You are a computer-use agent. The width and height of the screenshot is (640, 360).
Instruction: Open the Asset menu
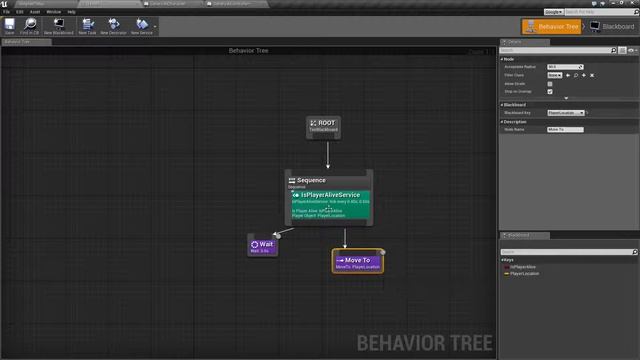tap(35, 12)
